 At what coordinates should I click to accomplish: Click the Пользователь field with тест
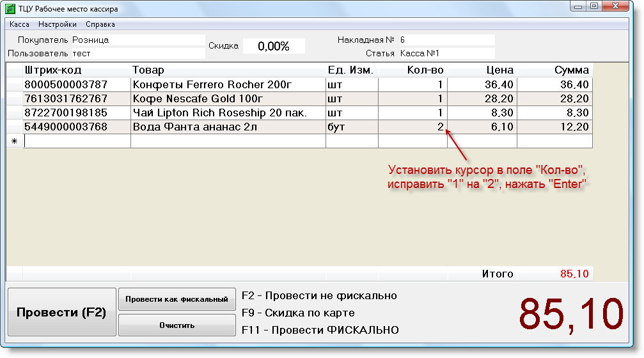[x=138, y=53]
